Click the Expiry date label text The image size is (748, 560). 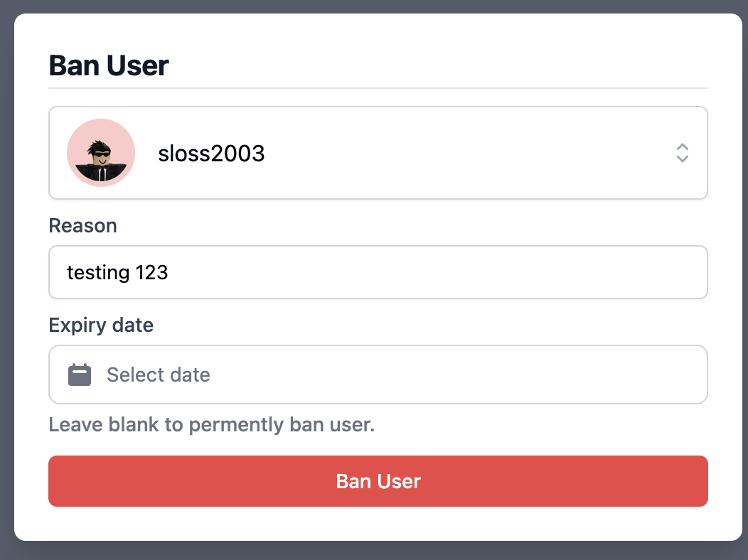101,325
